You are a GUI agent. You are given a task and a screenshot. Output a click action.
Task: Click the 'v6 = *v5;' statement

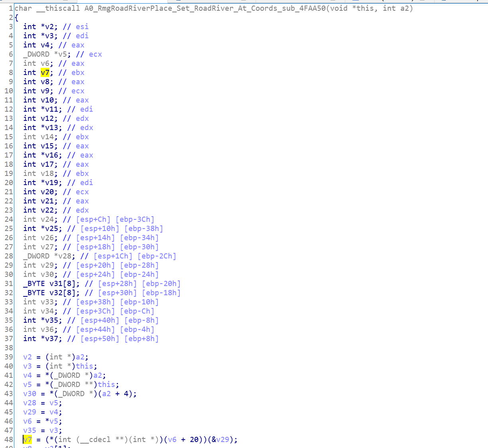pyautogui.click(x=43, y=421)
